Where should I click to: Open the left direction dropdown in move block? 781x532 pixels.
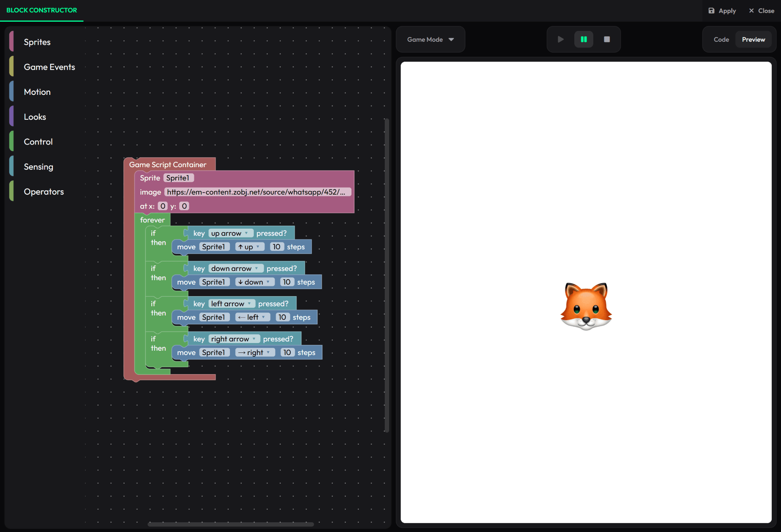pos(252,317)
